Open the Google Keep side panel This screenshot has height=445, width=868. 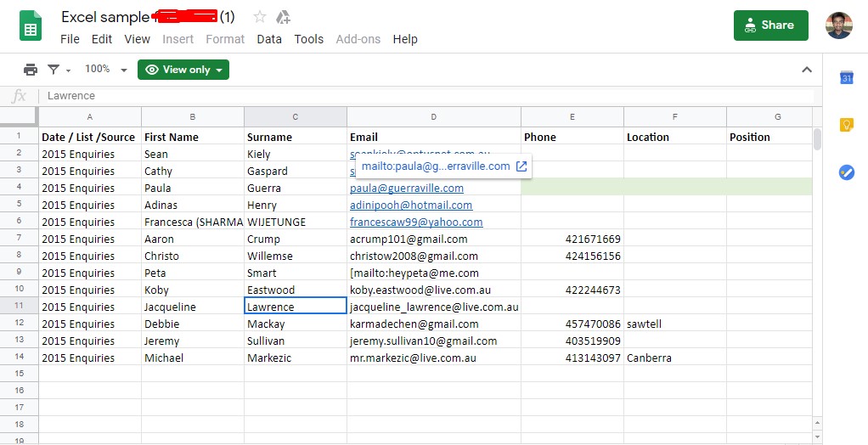846,125
